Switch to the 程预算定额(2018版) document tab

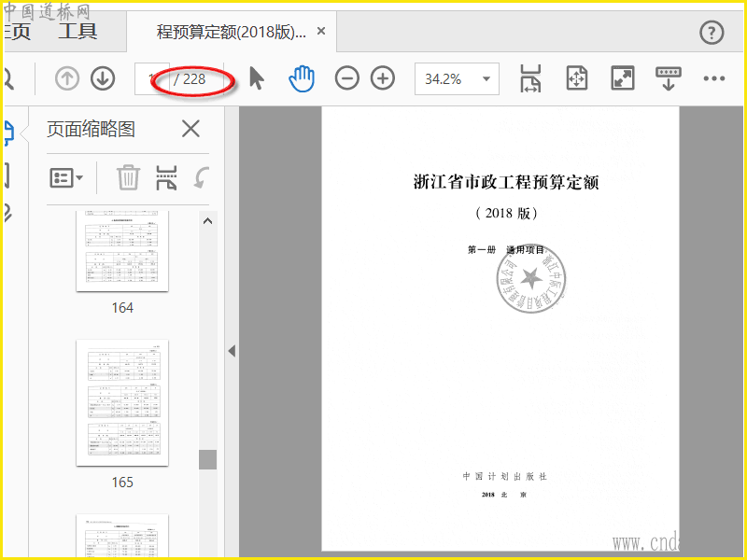(232, 32)
